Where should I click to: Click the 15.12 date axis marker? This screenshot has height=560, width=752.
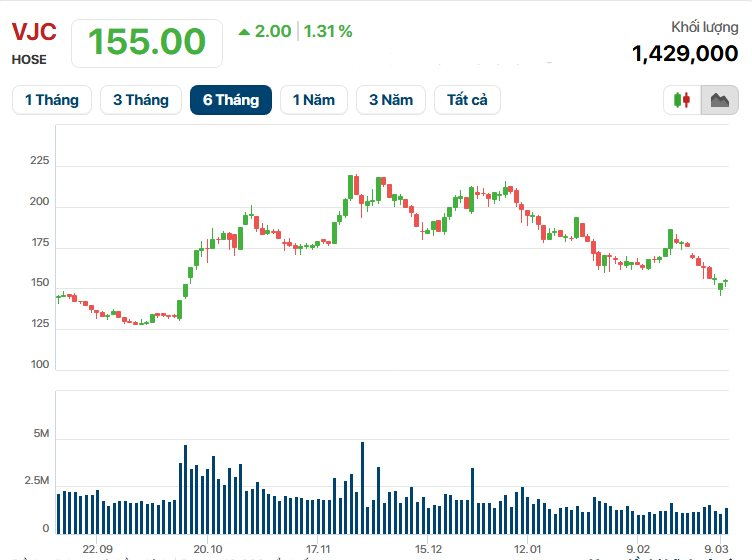[428, 549]
